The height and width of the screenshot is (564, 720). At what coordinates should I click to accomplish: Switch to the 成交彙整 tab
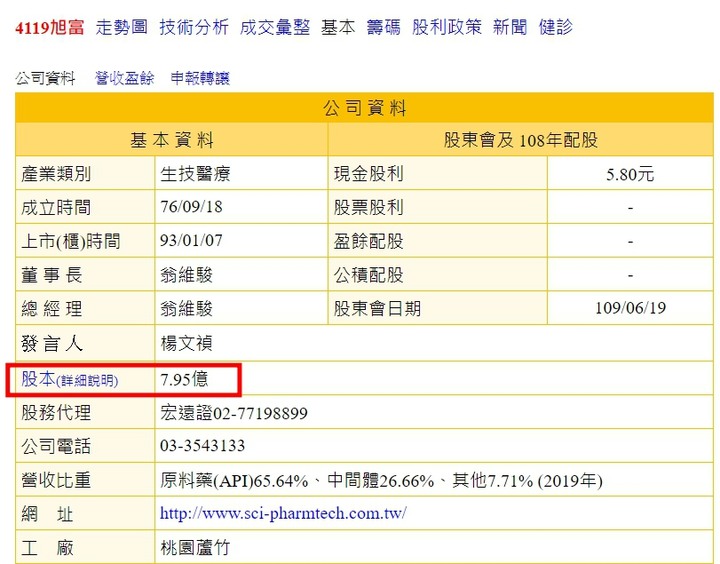275,28
